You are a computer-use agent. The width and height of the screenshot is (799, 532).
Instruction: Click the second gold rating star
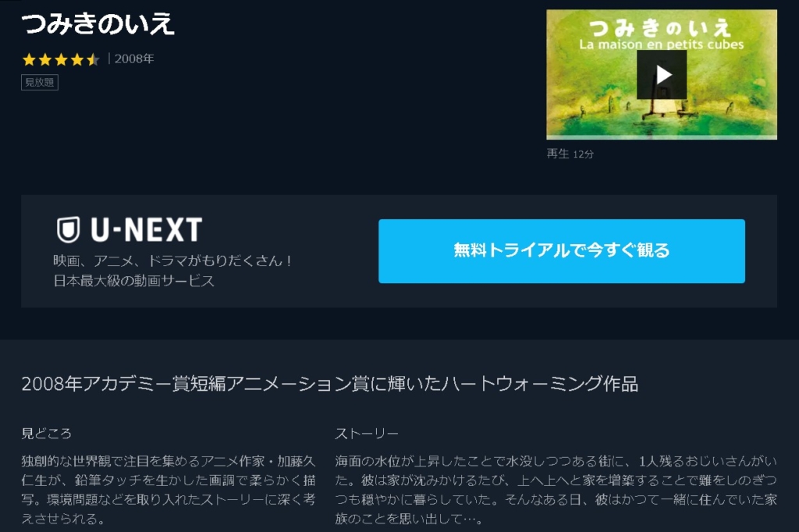(x=44, y=59)
